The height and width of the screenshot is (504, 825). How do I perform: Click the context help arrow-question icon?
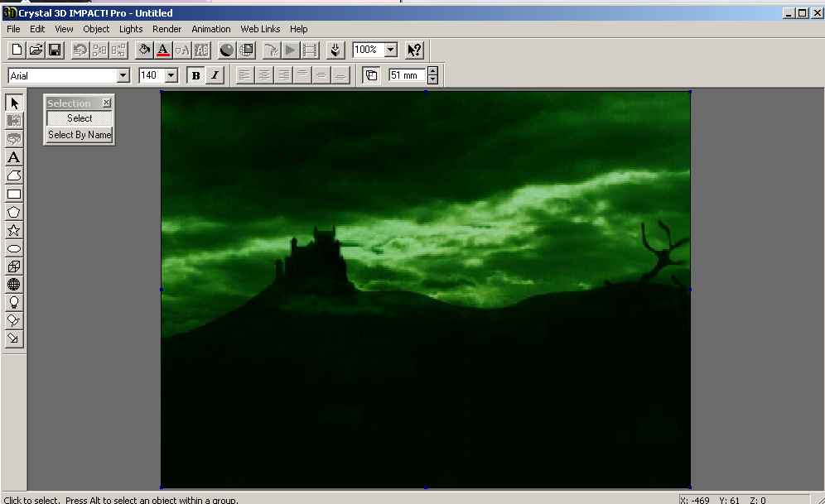pos(414,50)
